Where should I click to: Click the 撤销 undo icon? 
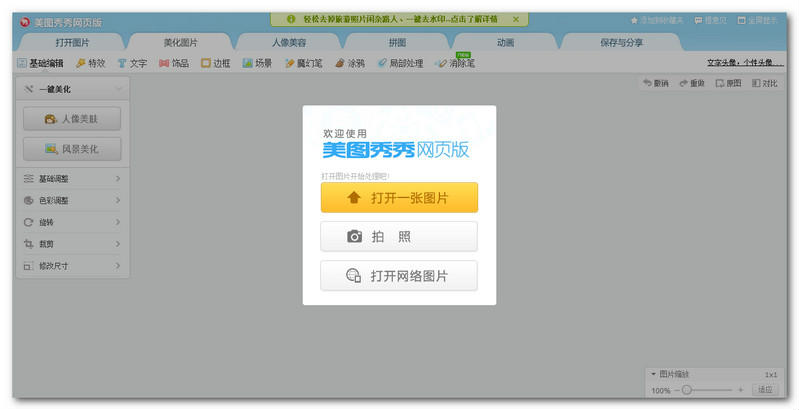click(648, 84)
